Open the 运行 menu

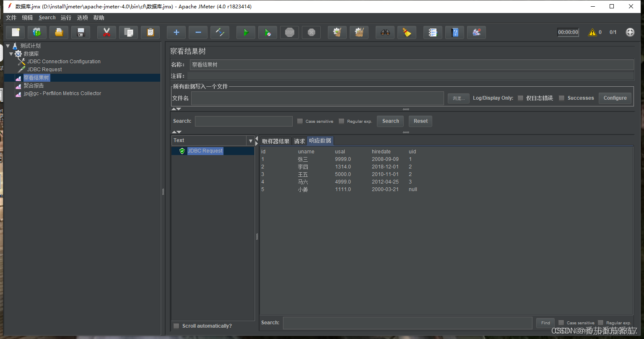(x=66, y=18)
